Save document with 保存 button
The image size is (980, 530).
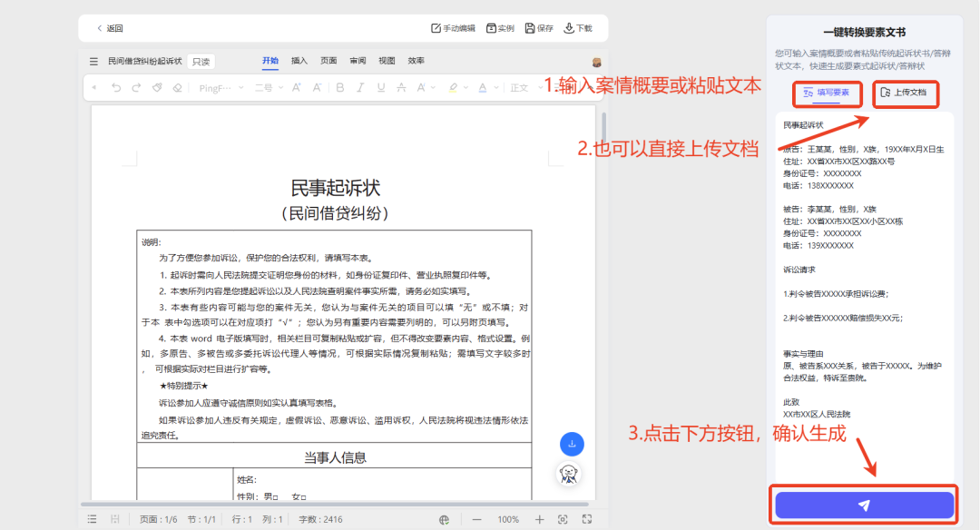(x=539, y=28)
